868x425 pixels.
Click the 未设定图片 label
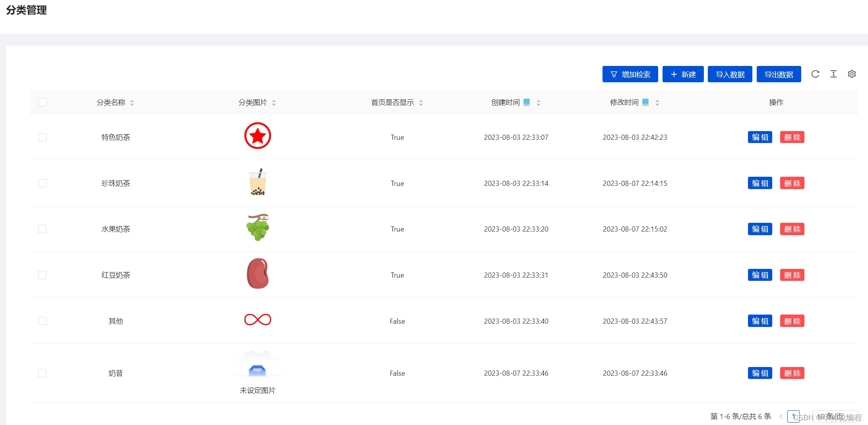(x=258, y=390)
